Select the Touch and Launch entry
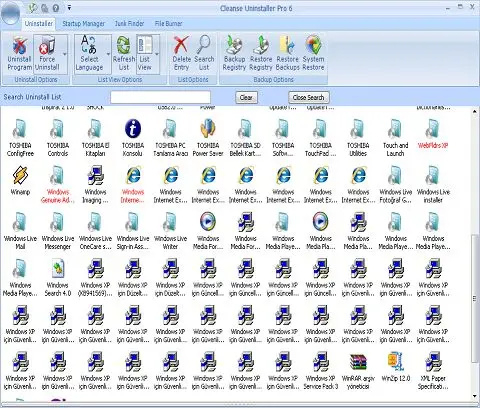The height and width of the screenshot is (408, 480). tap(395, 138)
